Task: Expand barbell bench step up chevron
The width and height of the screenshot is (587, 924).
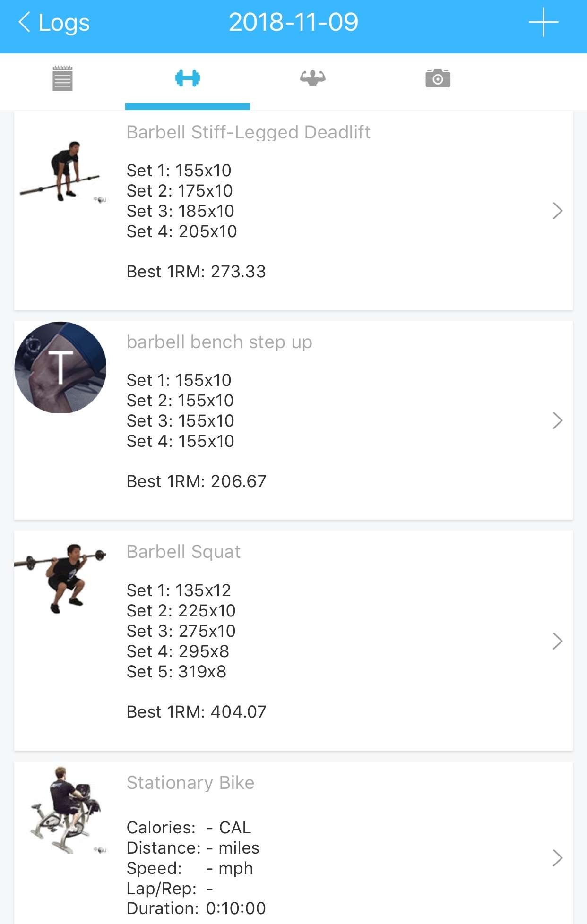Action: point(557,420)
